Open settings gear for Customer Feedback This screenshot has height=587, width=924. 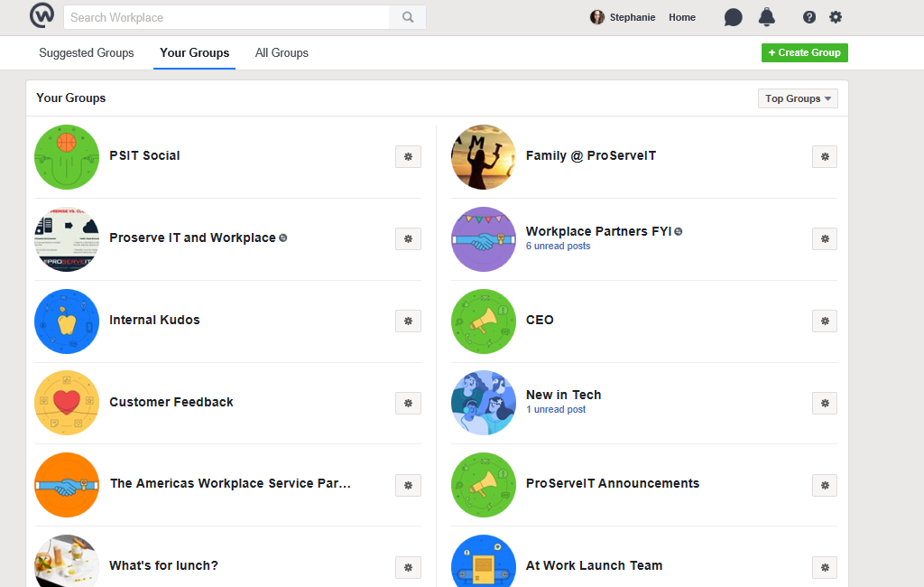coord(408,404)
